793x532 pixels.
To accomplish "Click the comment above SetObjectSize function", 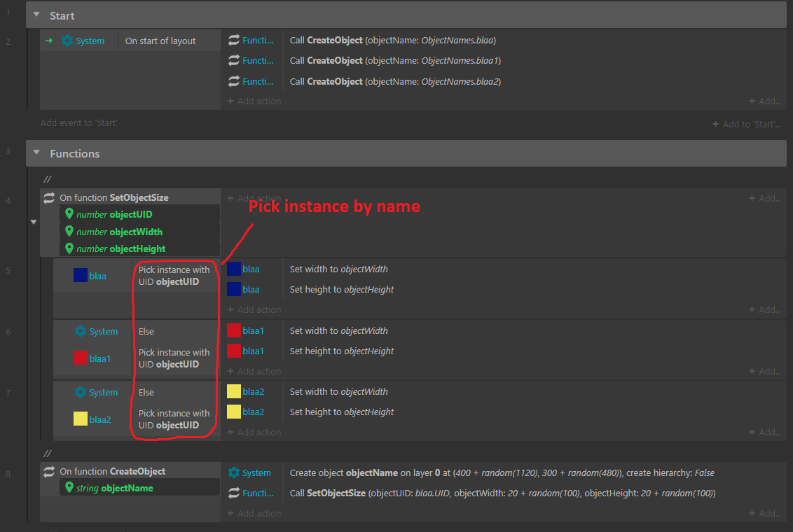I will [47, 178].
